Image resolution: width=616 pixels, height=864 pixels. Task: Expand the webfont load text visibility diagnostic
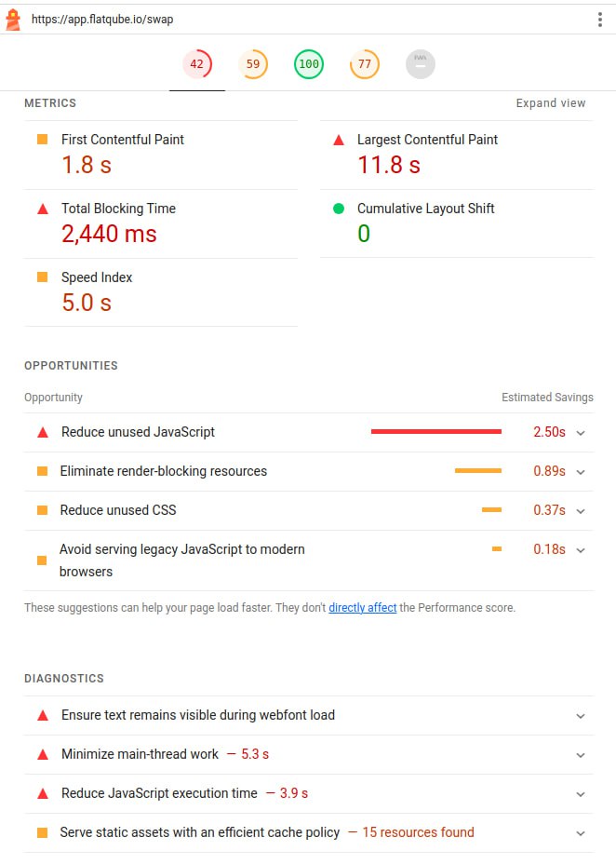[581, 716]
